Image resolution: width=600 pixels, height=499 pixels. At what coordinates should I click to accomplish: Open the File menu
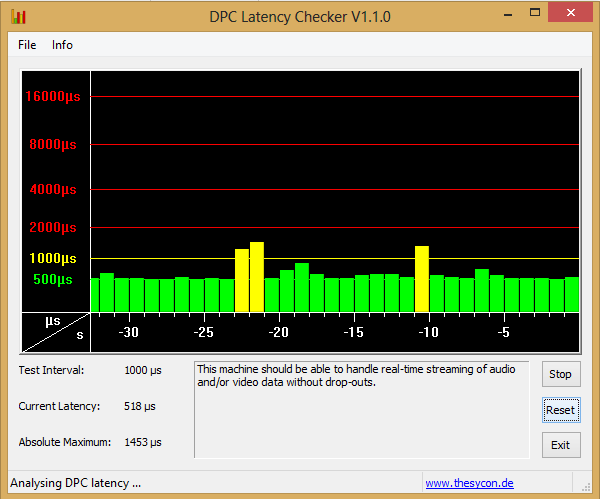(27, 45)
